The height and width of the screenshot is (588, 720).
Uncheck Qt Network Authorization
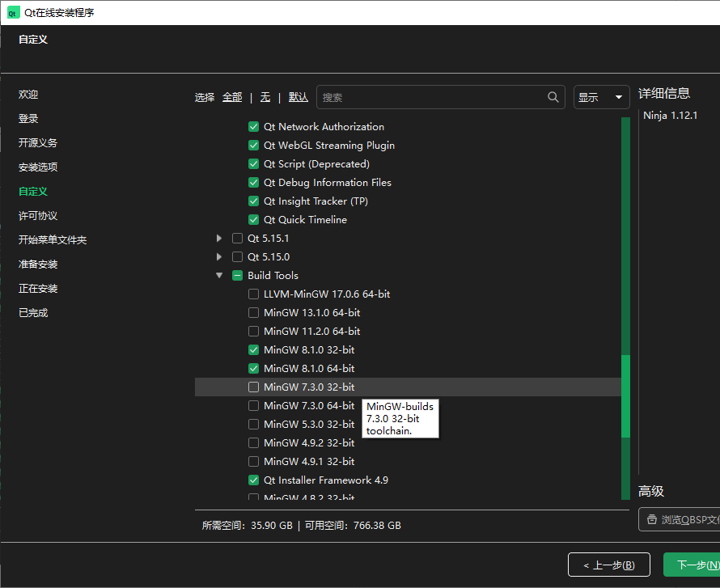point(253,127)
